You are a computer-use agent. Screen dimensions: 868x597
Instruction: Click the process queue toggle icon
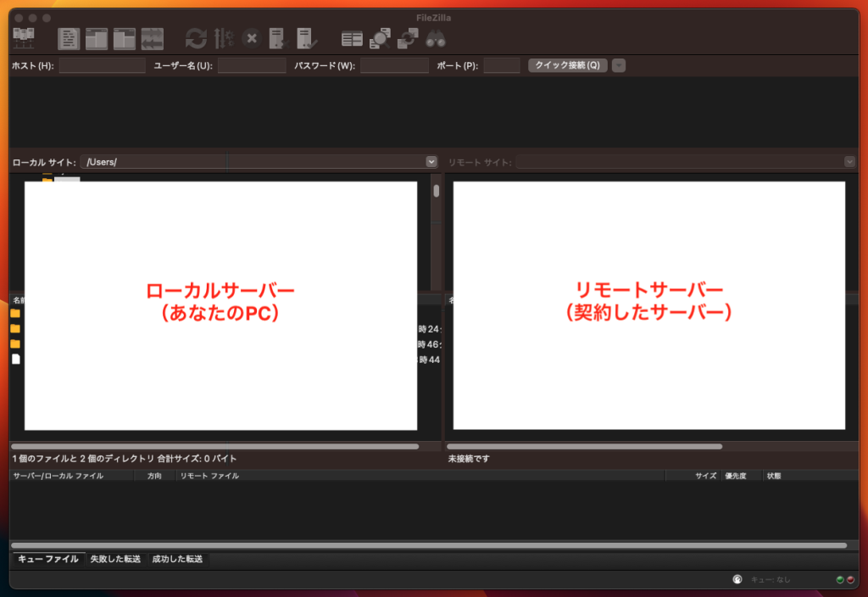click(x=224, y=38)
